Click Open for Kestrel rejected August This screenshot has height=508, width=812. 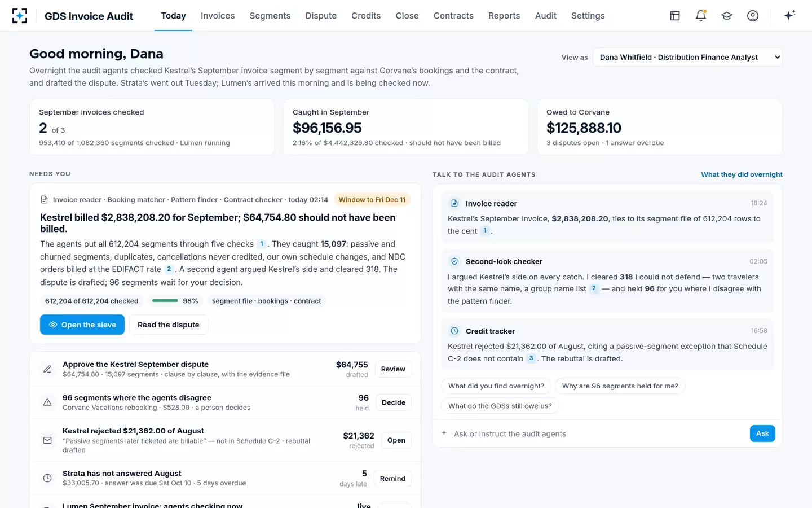396,440
